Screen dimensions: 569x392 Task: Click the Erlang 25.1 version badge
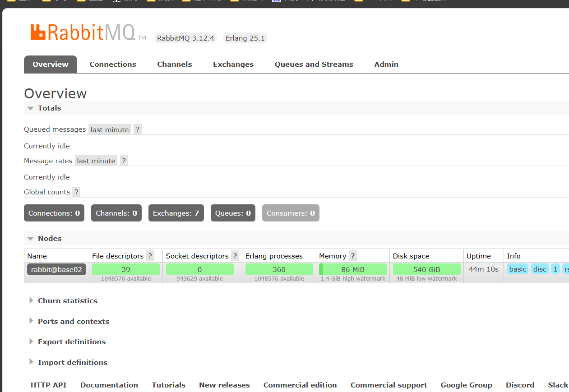point(245,38)
